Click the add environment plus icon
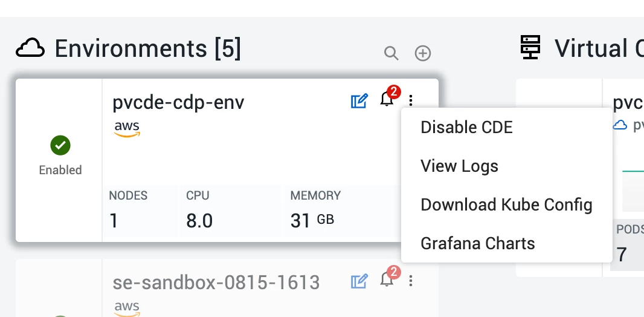Image resolution: width=644 pixels, height=317 pixels. [423, 53]
